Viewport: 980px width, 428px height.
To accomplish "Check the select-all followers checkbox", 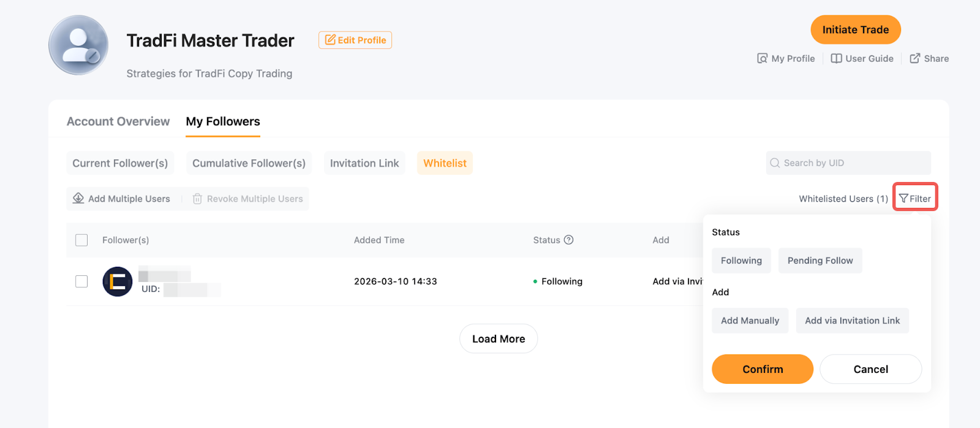I will 81,240.
